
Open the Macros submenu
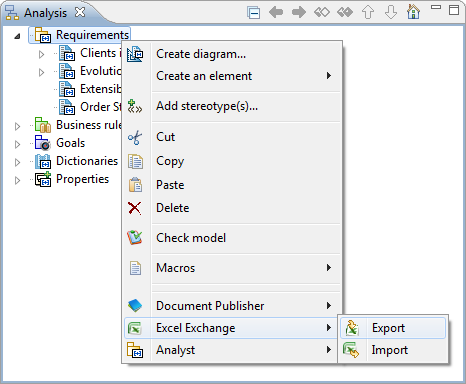[232, 268]
